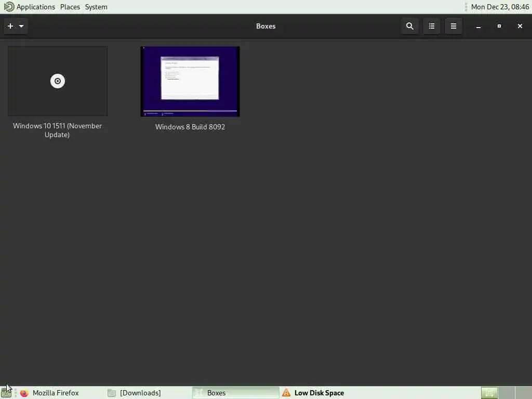The width and height of the screenshot is (532, 399).
Task: Click the Boxes taskbar button
Action: pos(235,393)
